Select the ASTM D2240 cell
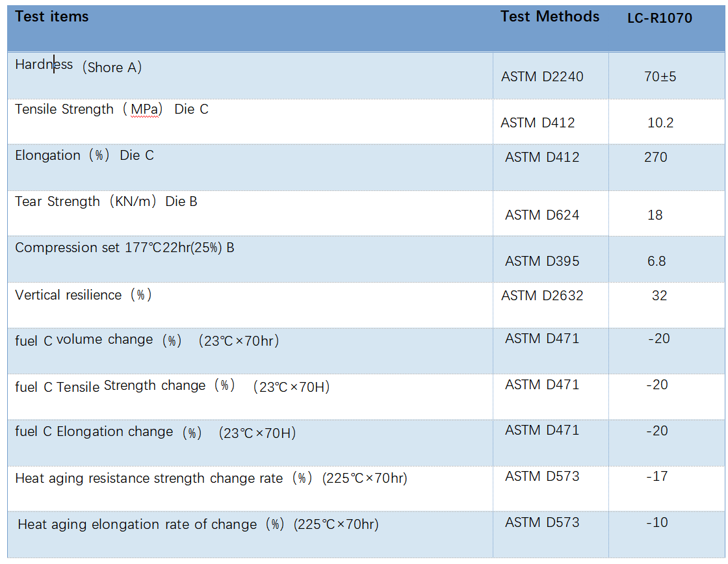 pos(542,77)
